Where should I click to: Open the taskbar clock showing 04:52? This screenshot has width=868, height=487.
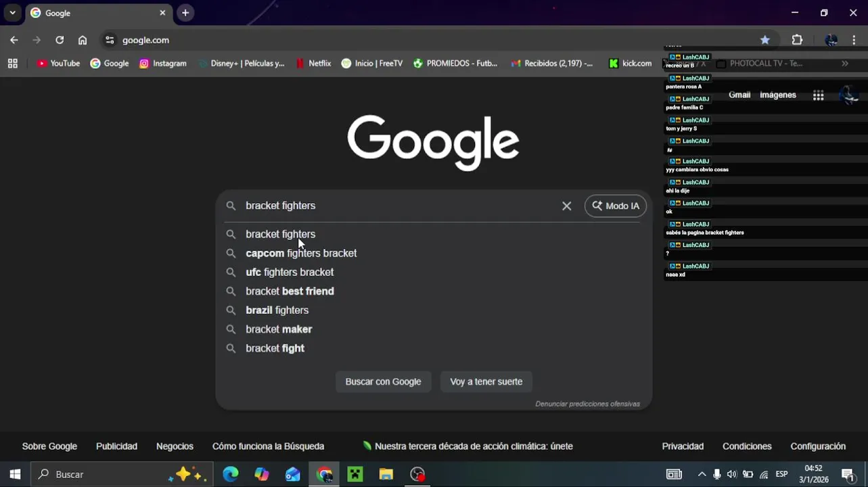(814, 474)
